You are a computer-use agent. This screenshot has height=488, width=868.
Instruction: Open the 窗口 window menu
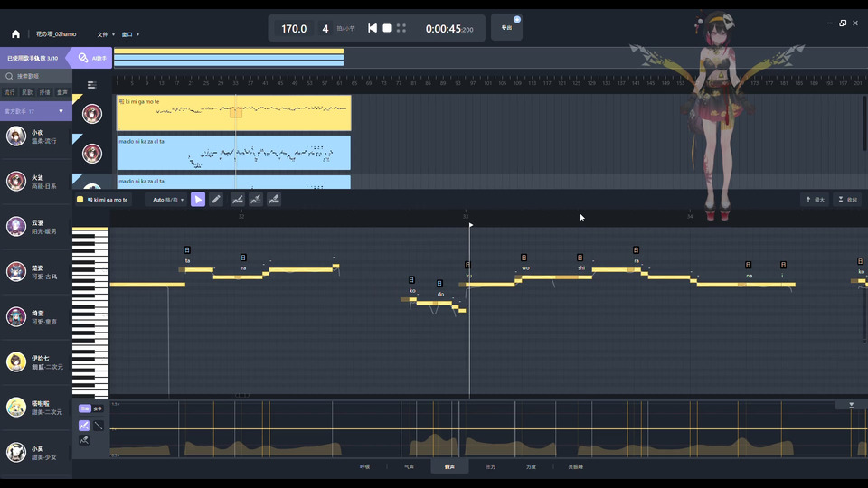coord(130,34)
